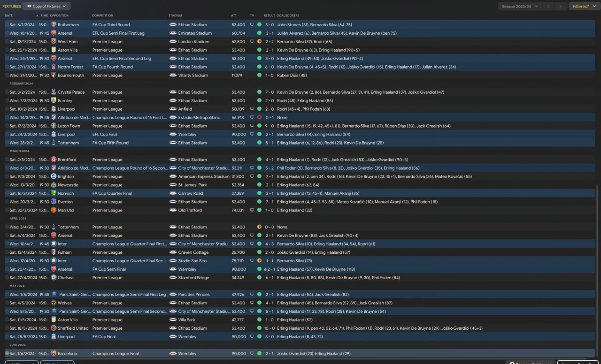Click the fixtures list vertical scrollbar

(x=597, y=270)
